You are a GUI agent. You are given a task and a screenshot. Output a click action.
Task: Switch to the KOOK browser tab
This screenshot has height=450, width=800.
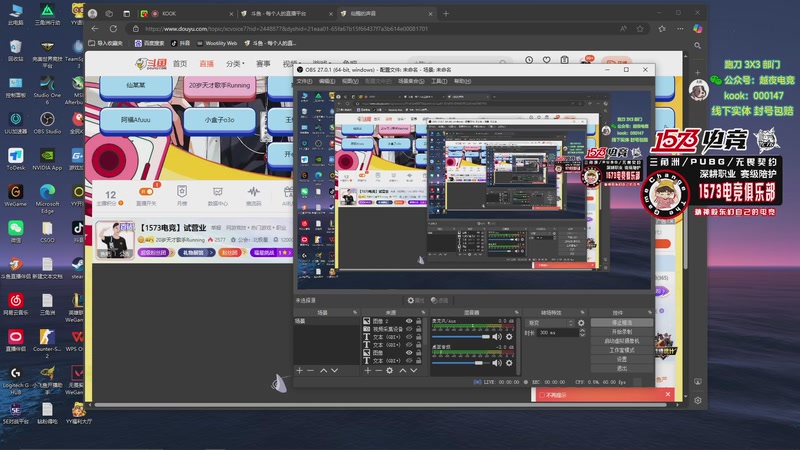(186, 14)
